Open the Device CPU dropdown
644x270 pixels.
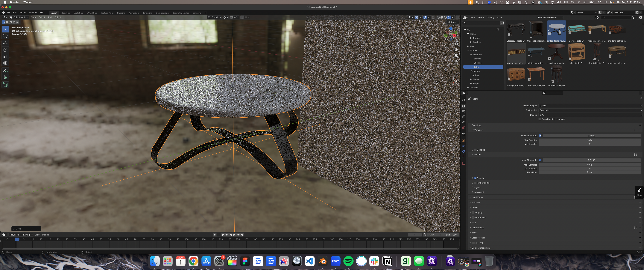590,115
